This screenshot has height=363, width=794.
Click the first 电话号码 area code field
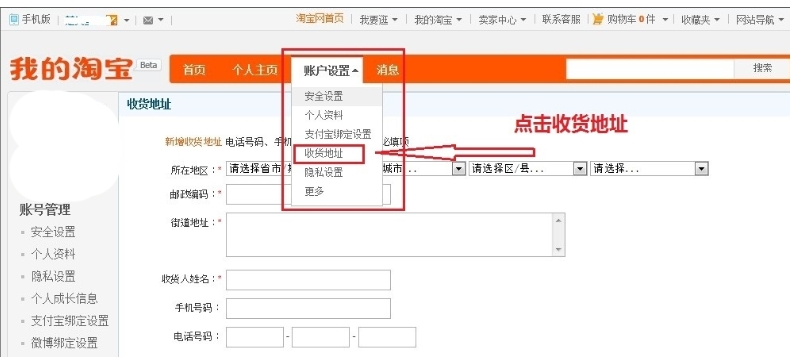(255, 337)
